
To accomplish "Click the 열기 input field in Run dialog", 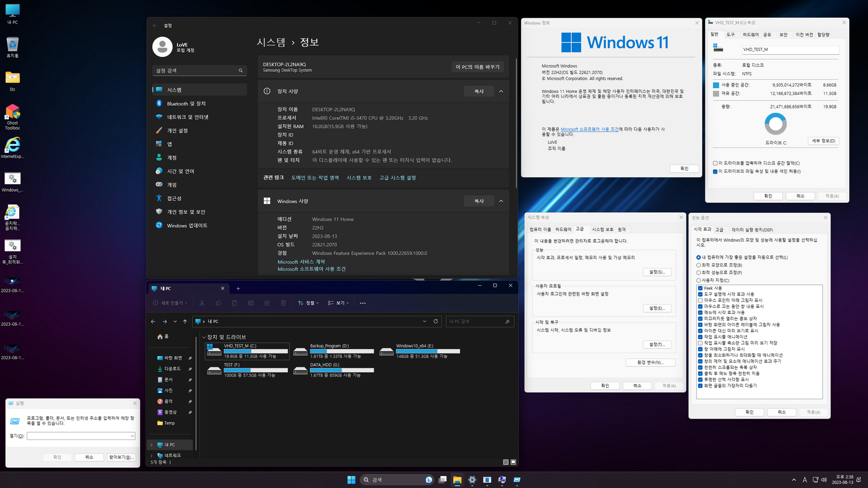I will (81, 436).
